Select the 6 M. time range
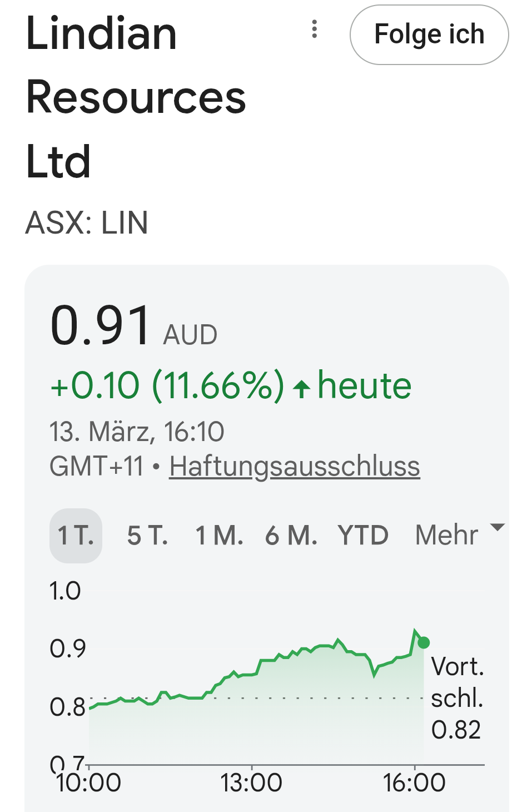Image resolution: width=527 pixels, height=812 pixels. (291, 536)
